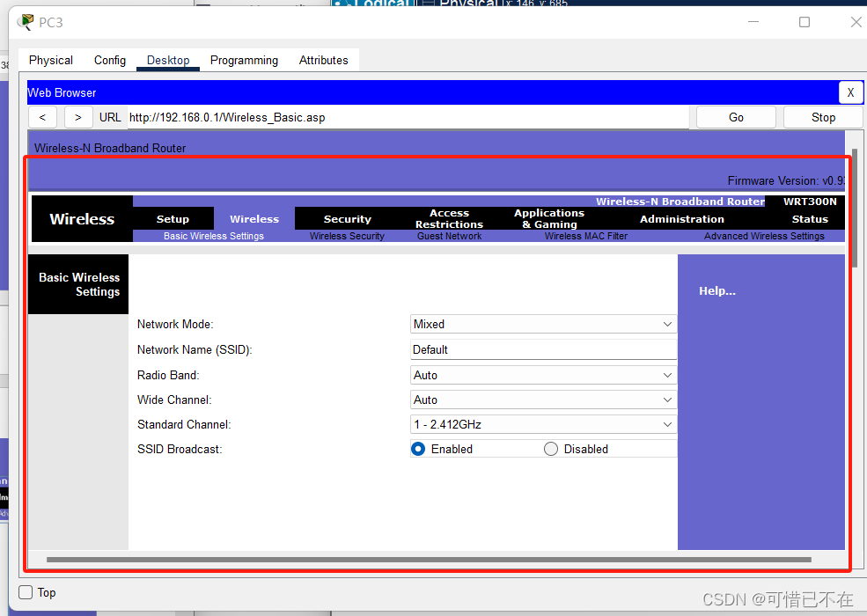The width and height of the screenshot is (867, 616).
Task: Open the Administration menu
Action: pyautogui.click(x=682, y=219)
